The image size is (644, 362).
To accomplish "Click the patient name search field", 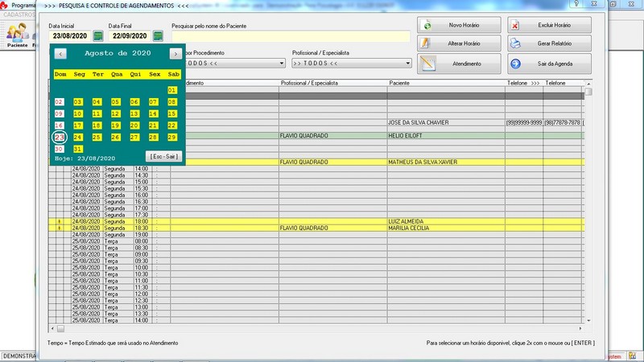I will click(291, 36).
